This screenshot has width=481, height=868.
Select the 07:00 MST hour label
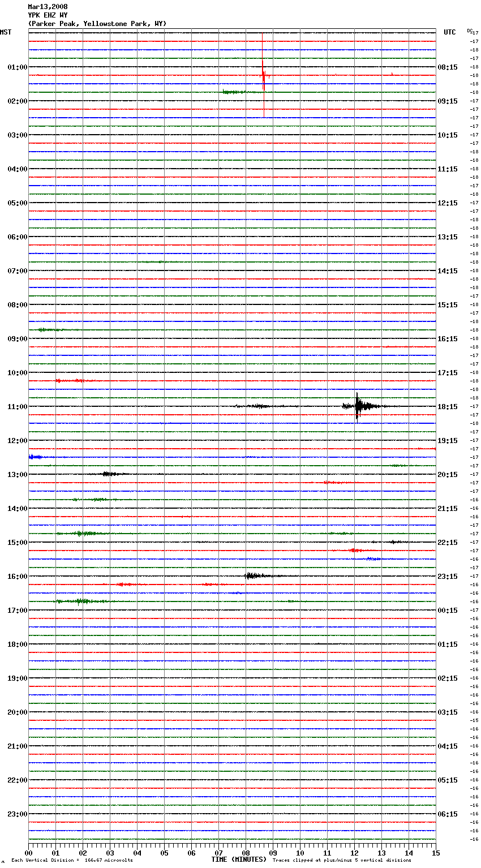[18, 271]
